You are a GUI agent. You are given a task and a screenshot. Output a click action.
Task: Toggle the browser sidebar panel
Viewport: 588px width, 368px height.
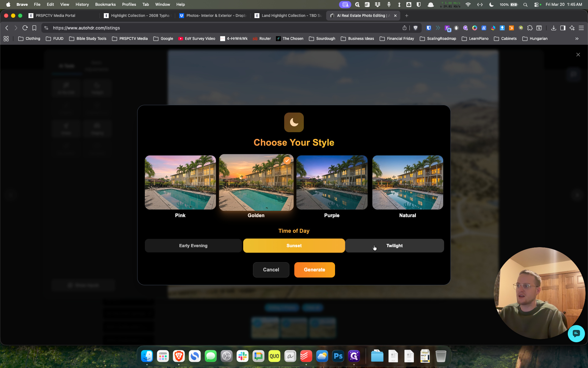(x=563, y=28)
